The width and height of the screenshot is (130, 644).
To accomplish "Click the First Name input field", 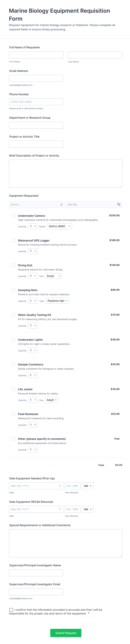I will pos(36,55).
